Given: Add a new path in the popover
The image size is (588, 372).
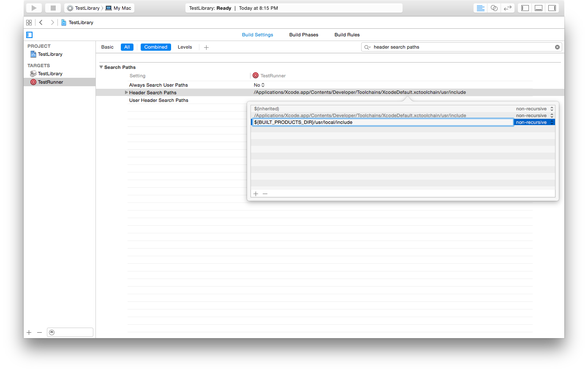Looking at the screenshot, I should tap(256, 194).
